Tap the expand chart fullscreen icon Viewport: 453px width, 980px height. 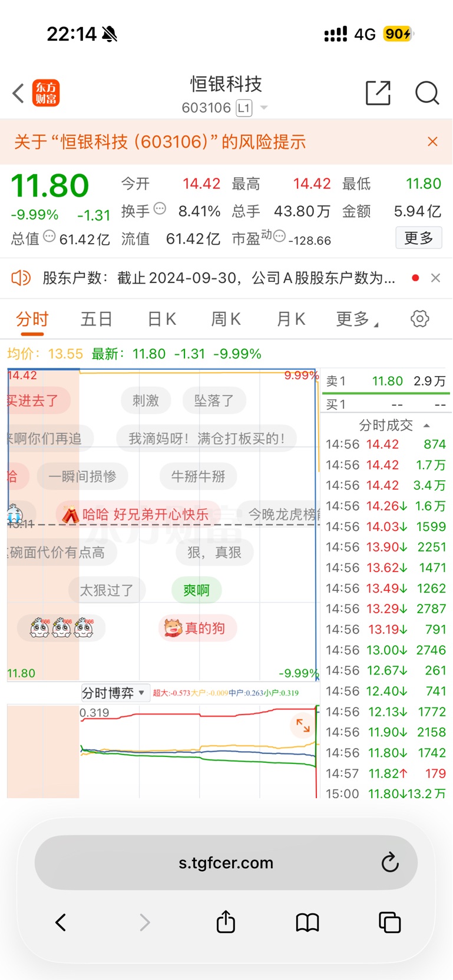click(x=303, y=726)
